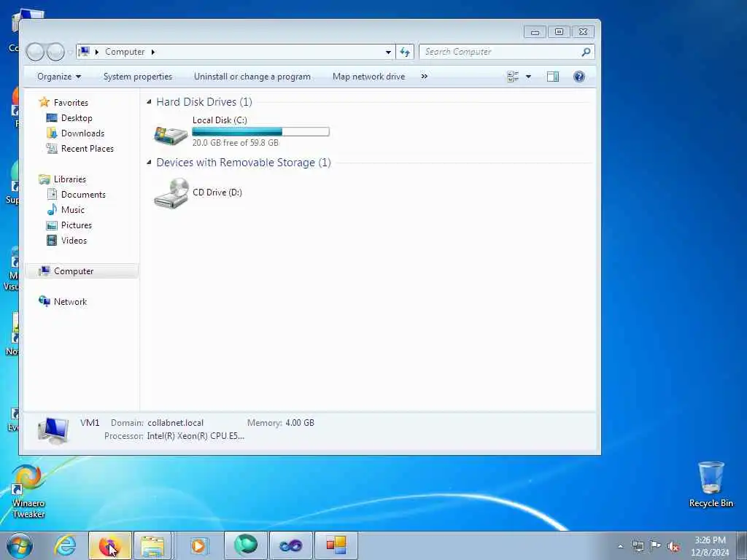Image resolution: width=747 pixels, height=560 pixels.
Task: Click the Back navigation arrow button
Action: (35, 52)
